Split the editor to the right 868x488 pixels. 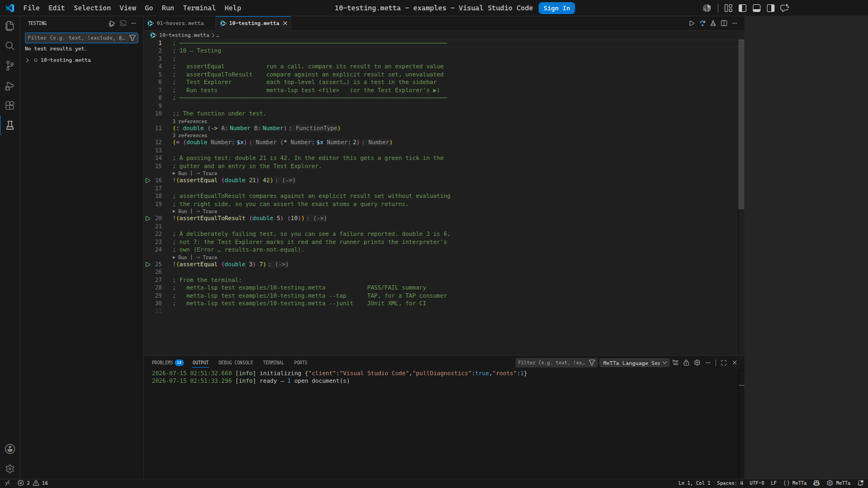tap(724, 23)
